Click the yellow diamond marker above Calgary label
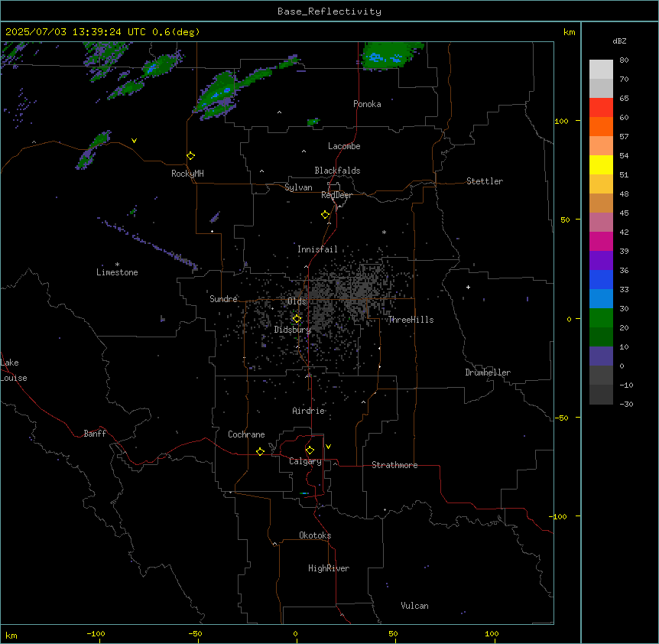 (x=310, y=450)
